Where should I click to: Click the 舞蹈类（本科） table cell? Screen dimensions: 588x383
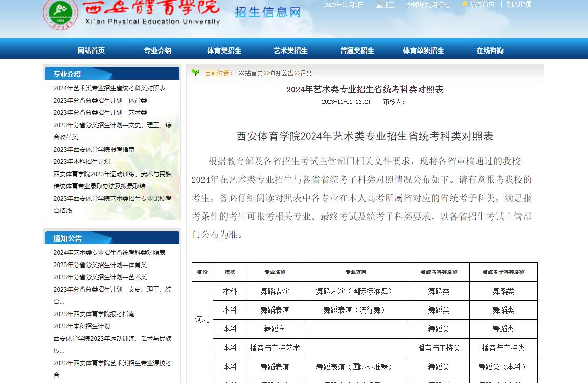coord(504,367)
